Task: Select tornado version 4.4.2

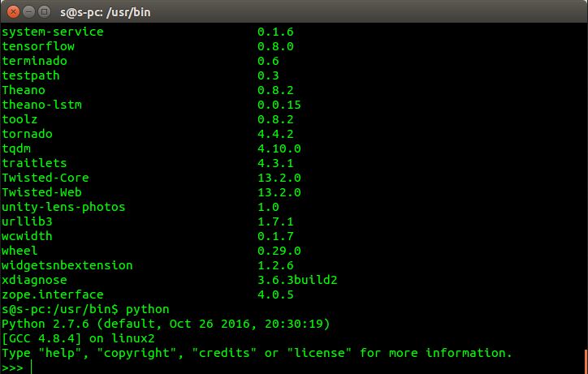Action: [x=275, y=134]
